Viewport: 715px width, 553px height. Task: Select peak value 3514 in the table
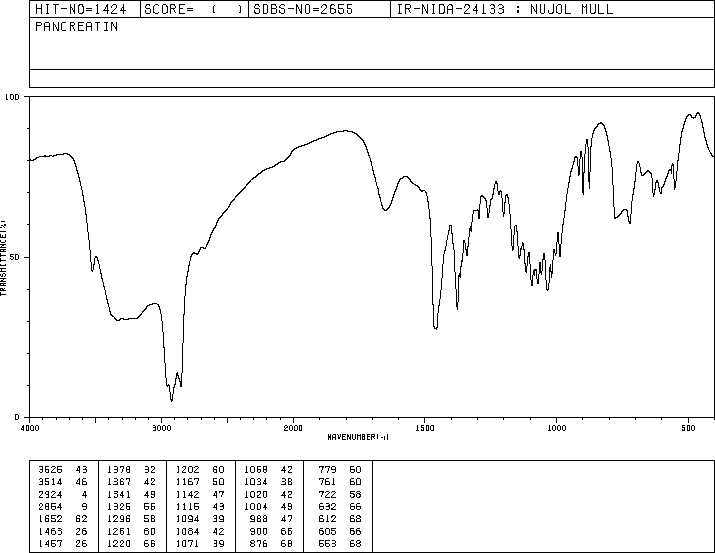pyautogui.click(x=50, y=482)
